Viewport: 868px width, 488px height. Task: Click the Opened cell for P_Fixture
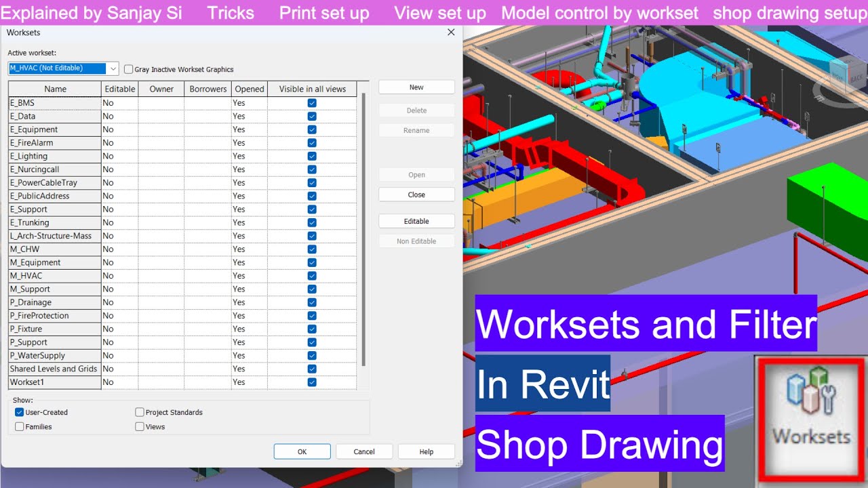(x=250, y=329)
